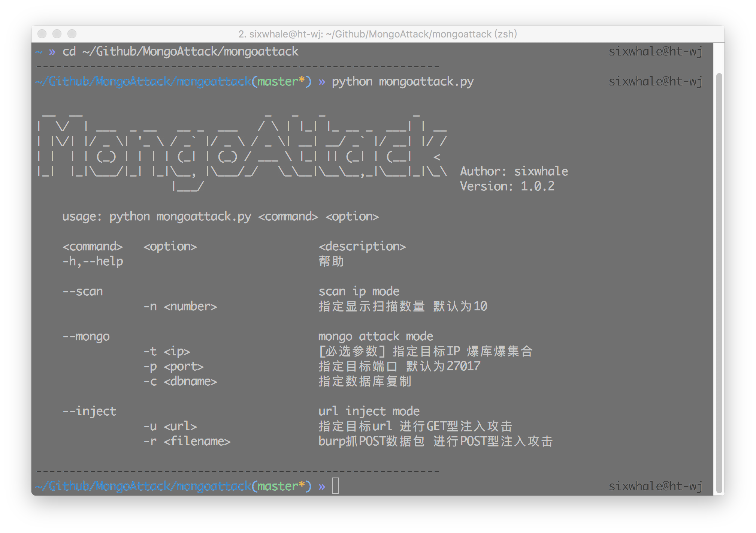Click the '--scan' command text

(82, 291)
